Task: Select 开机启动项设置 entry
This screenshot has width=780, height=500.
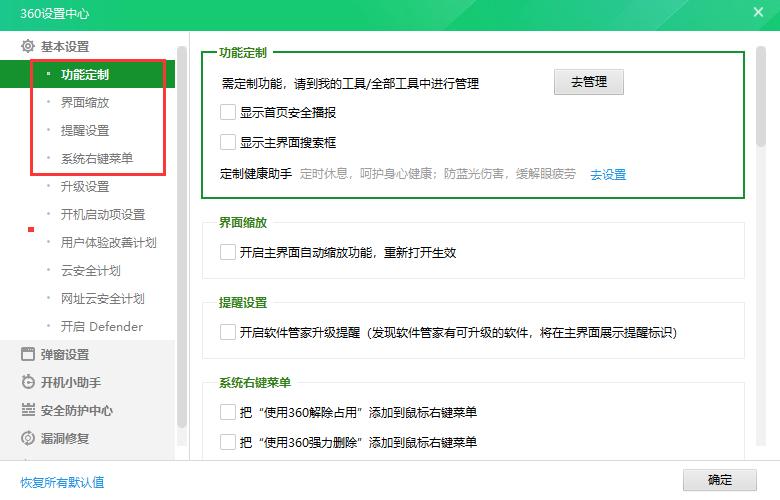Action: [x=103, y=214]
